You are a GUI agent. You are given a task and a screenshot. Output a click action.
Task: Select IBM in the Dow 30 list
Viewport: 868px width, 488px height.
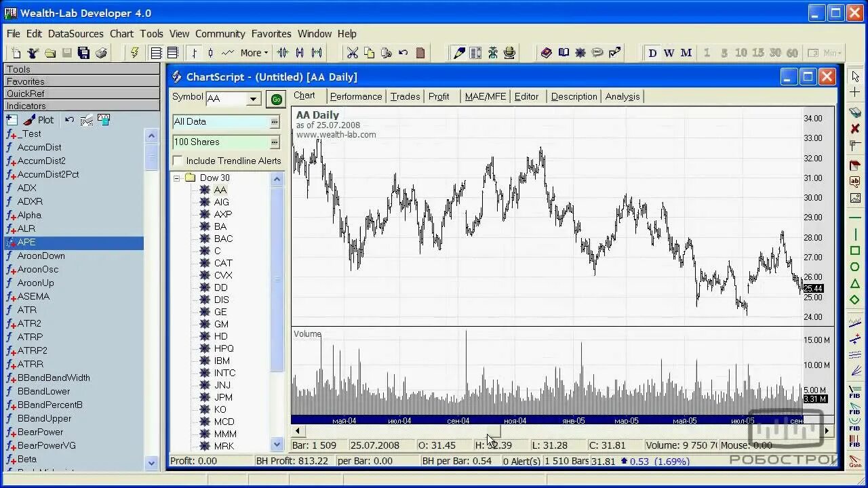(x=222, y=361)
